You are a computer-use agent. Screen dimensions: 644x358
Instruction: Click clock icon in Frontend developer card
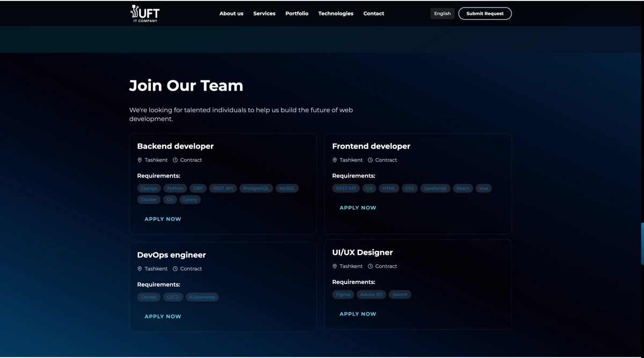pos(370,160)
